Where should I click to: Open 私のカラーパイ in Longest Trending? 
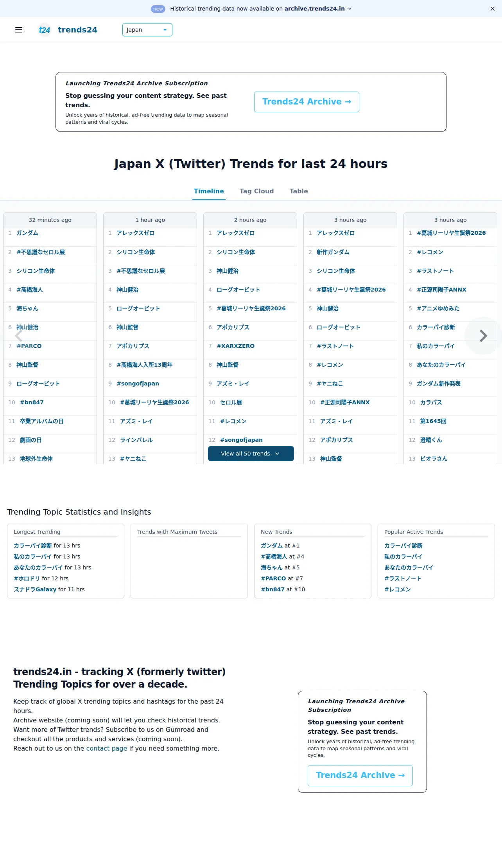coord(33,557)
